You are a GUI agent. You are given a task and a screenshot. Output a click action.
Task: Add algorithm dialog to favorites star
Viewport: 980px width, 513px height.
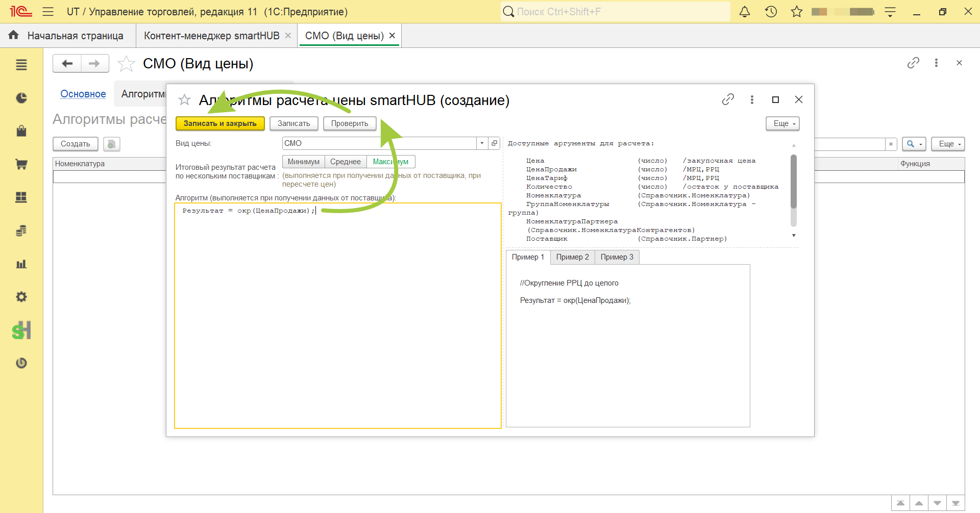point(184,100)
